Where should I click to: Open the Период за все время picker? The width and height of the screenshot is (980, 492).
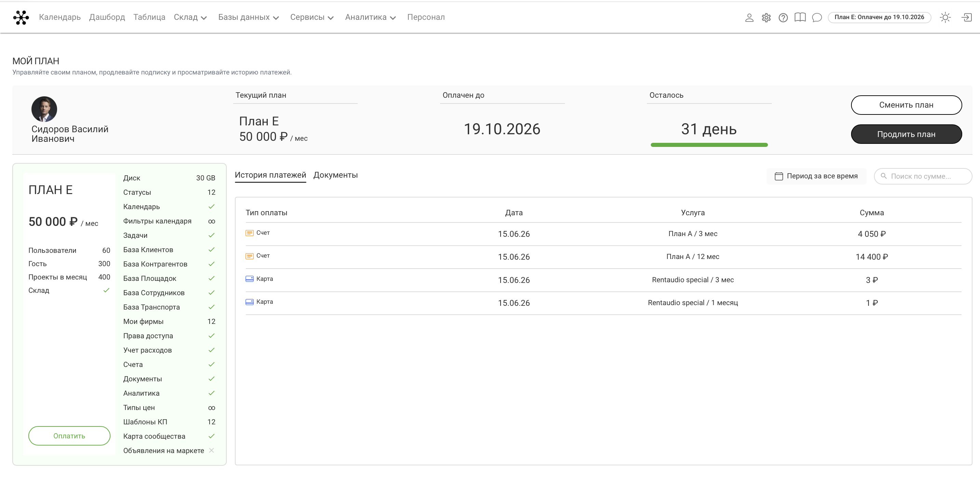[x=816, y=176]
